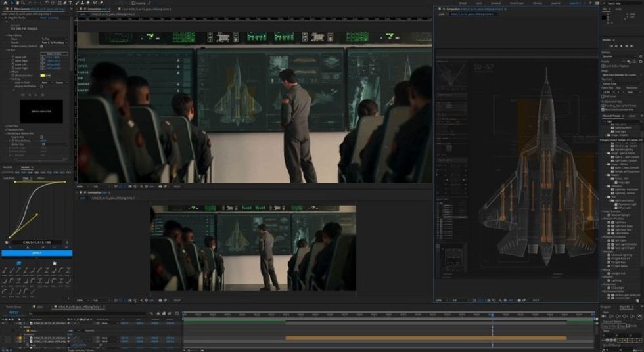The image size is (644, 352).
Task: Open the Offset tab in Flow panel
Action: [40, 178]
